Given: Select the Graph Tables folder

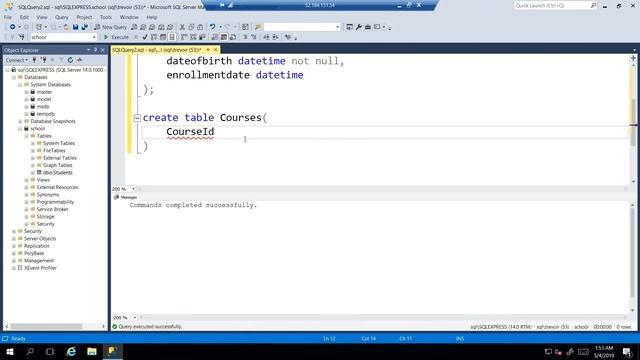Looking at the screenshot, I should click(x=58, y=165).
